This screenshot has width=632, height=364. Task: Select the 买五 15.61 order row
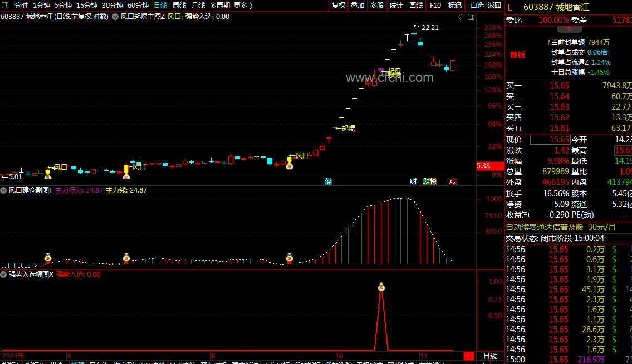coord(569,128)
